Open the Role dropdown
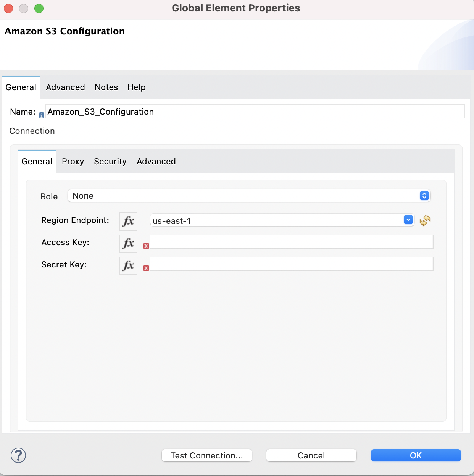The image size is (474, 476). [424, 196]
